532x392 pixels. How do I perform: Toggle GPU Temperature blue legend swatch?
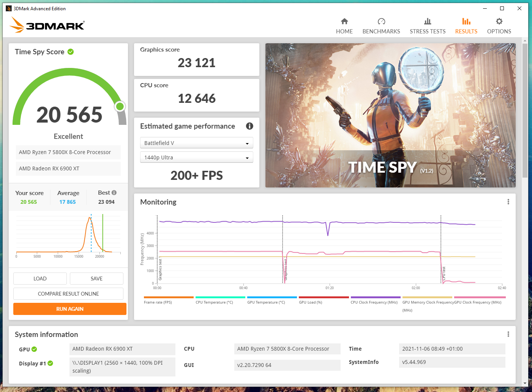point(272,298)
